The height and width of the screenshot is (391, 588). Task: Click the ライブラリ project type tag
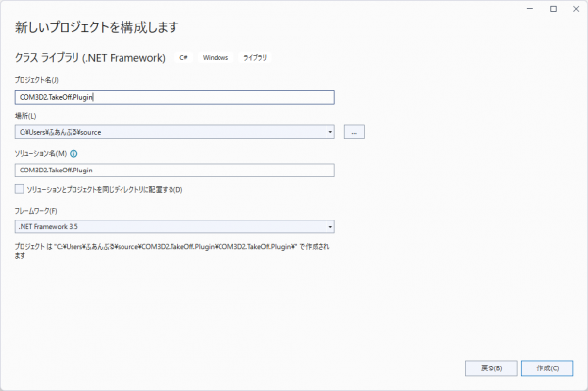click(255, 58)
